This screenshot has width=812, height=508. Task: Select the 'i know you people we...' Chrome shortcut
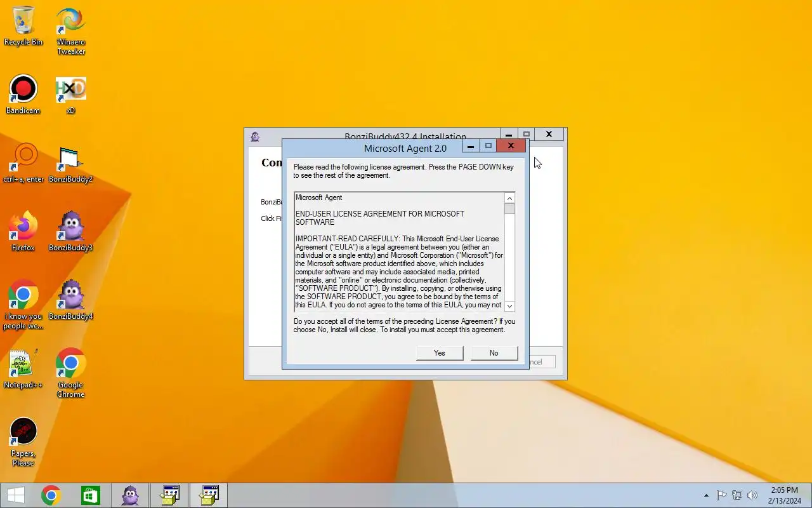coord(23,305)
